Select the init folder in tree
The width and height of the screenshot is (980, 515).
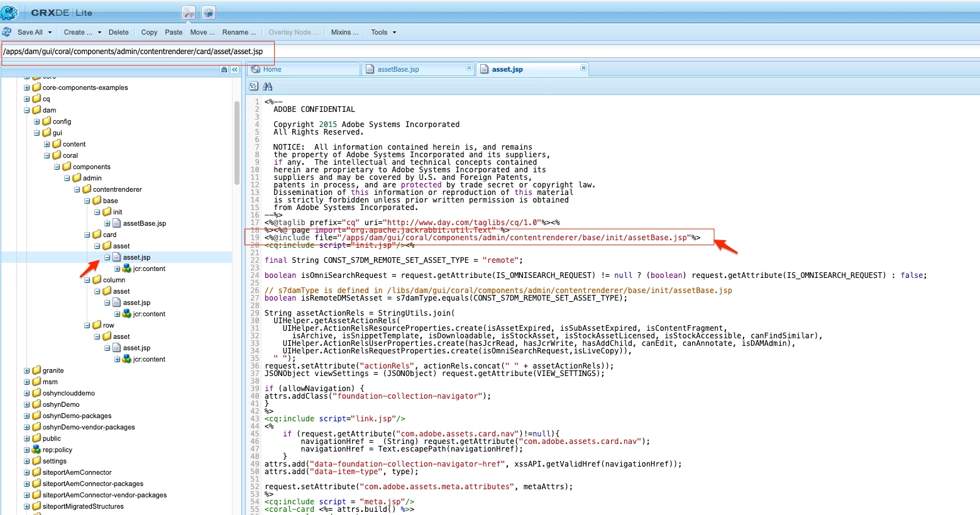tap(118, 212)
